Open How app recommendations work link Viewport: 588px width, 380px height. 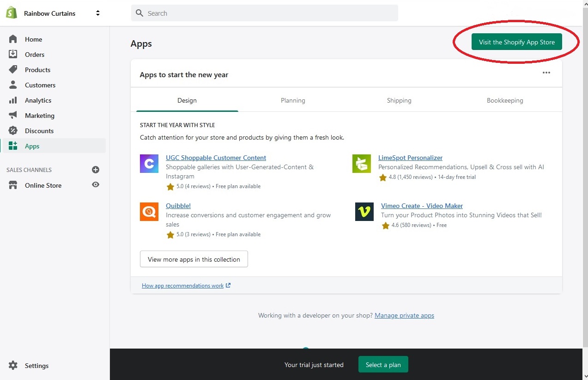(182, 286)
